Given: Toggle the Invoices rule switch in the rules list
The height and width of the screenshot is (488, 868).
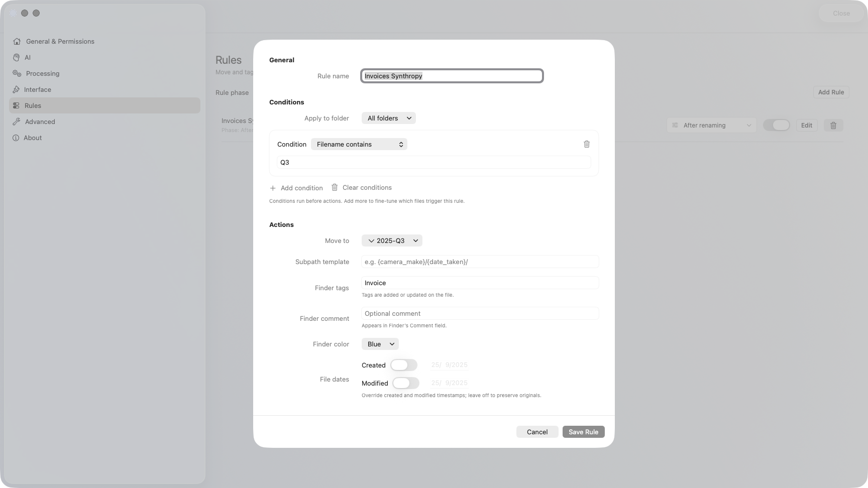Looking at the screenshot, I should [x=776, y=126].
